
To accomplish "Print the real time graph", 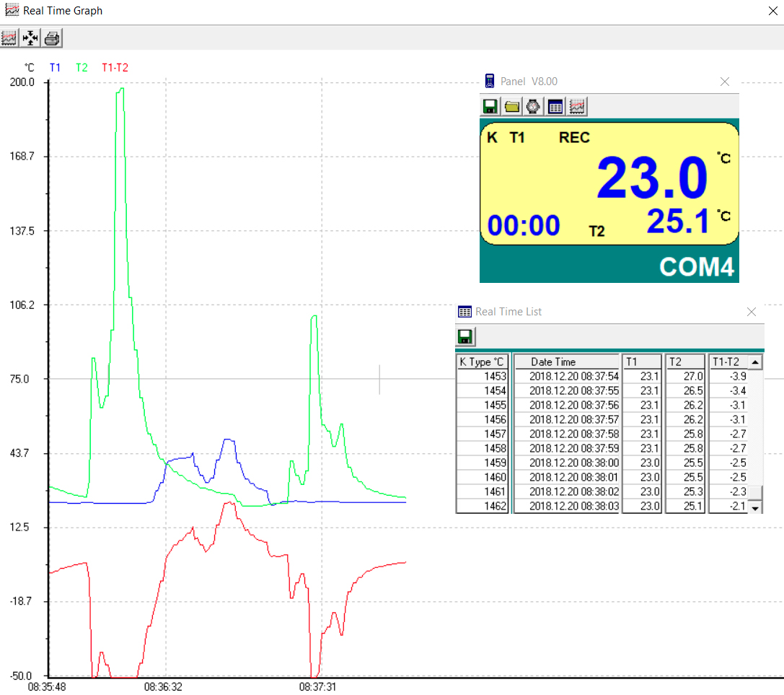I will pyautogui.click(x=53, y=38).
